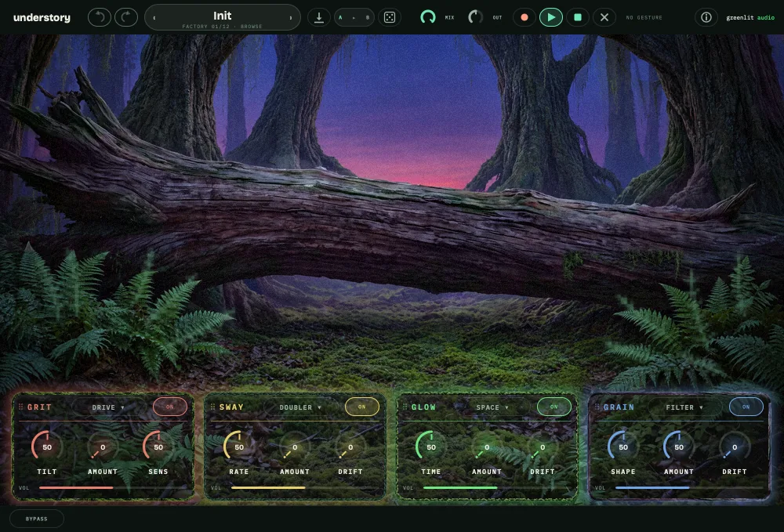
Task: Click the GLOW module drag handle
Action: tap(405, 407)
